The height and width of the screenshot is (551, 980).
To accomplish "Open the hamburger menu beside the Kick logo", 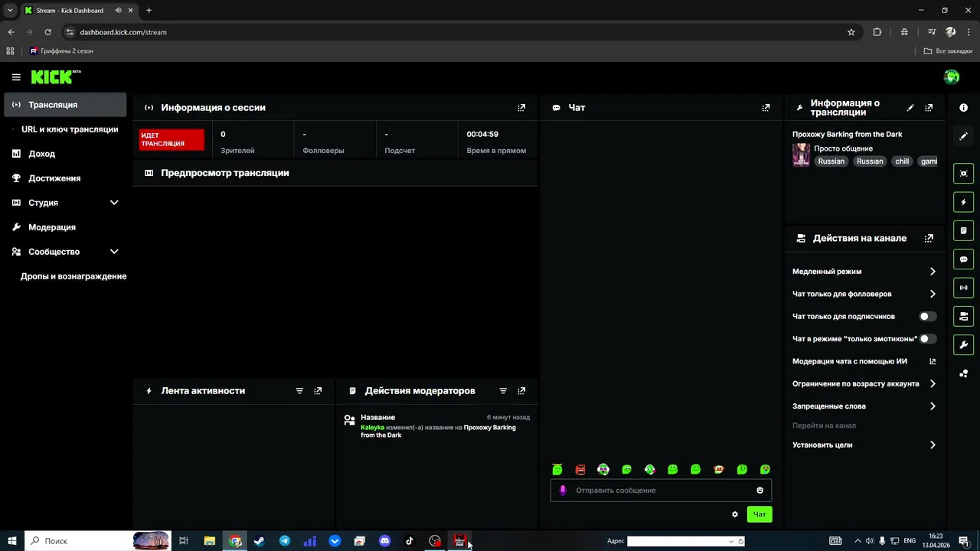I will click(16, 77).
